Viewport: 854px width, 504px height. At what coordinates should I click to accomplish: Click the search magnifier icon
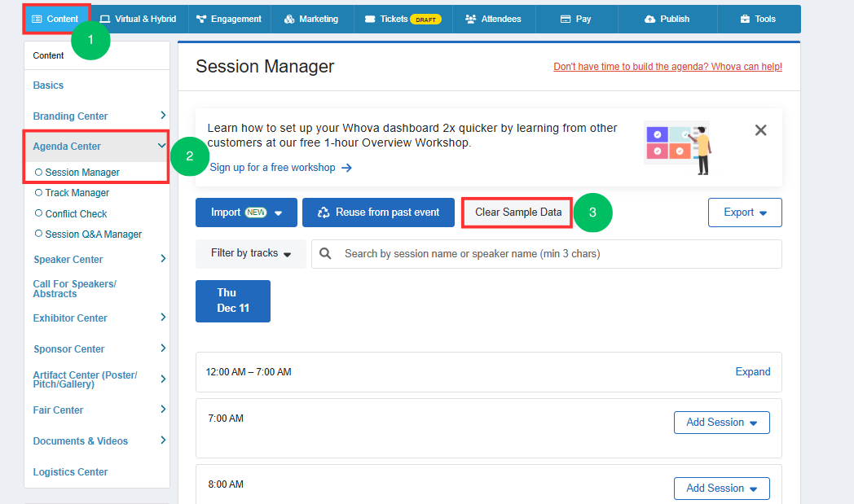(x=325, y=254)
